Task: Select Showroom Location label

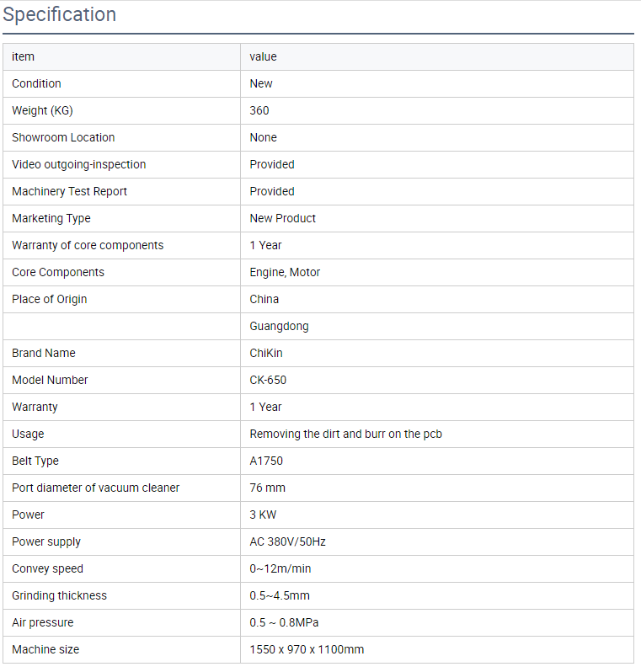Action: pyautogui.click(x=63, y=137)
